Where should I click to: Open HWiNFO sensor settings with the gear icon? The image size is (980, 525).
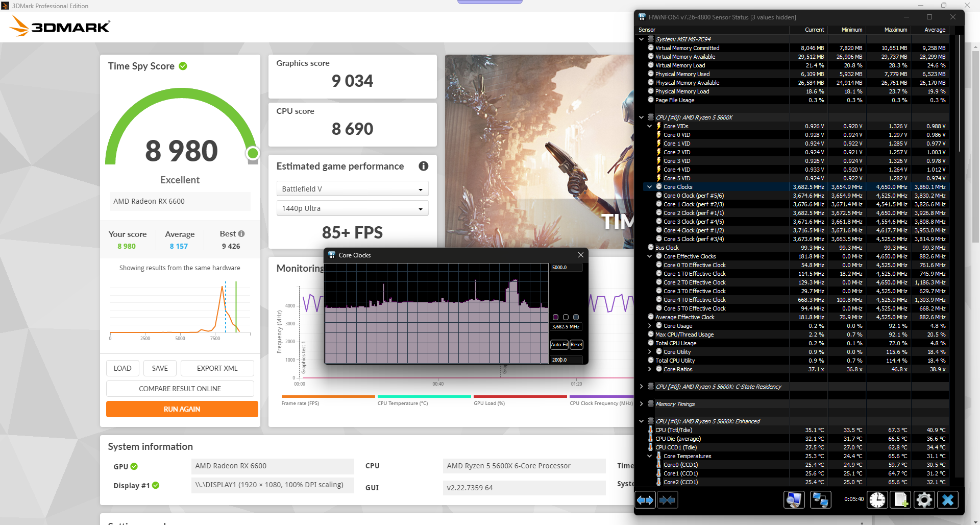pos(924,500)
